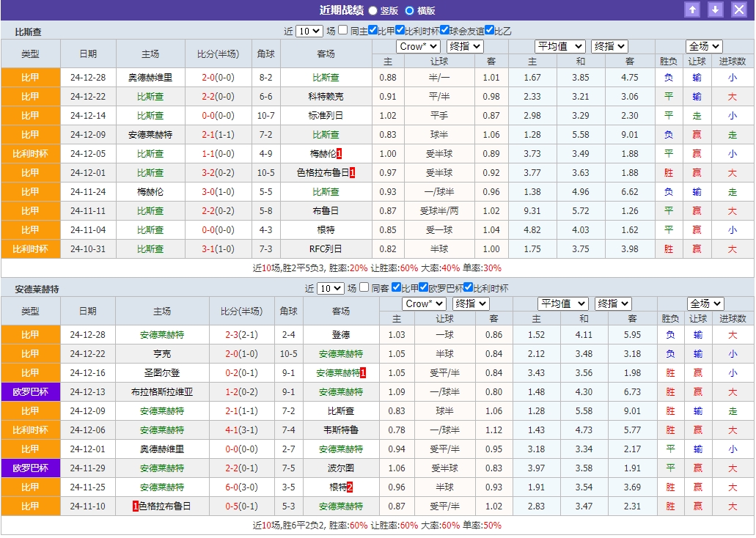Disable the 球会友谊 filter checkbox

click(x=445, y=30)
